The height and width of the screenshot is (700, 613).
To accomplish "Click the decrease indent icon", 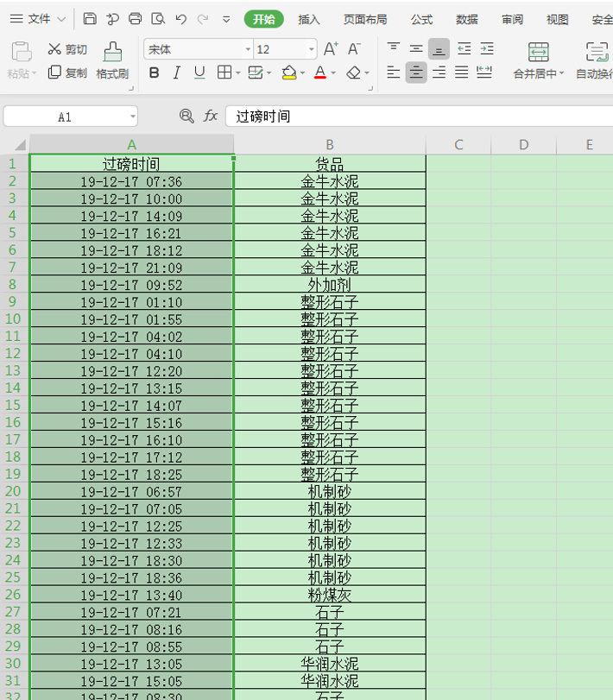I will 464,48.
